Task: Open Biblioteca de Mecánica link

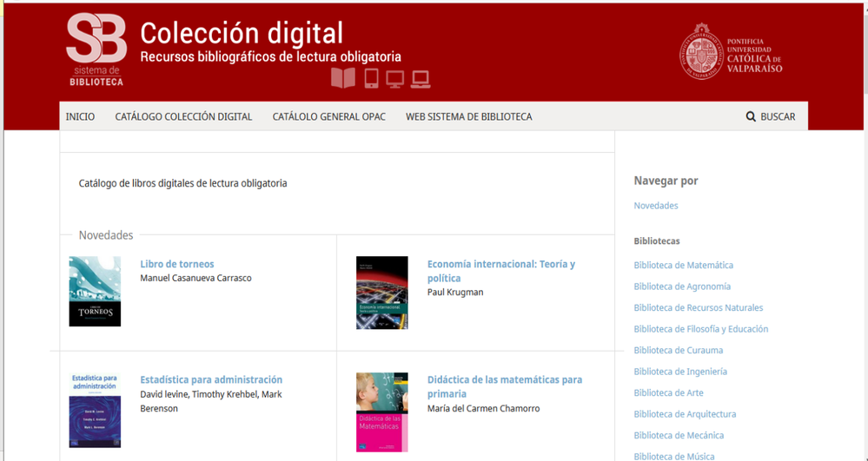Action: [x=679, y=436]
